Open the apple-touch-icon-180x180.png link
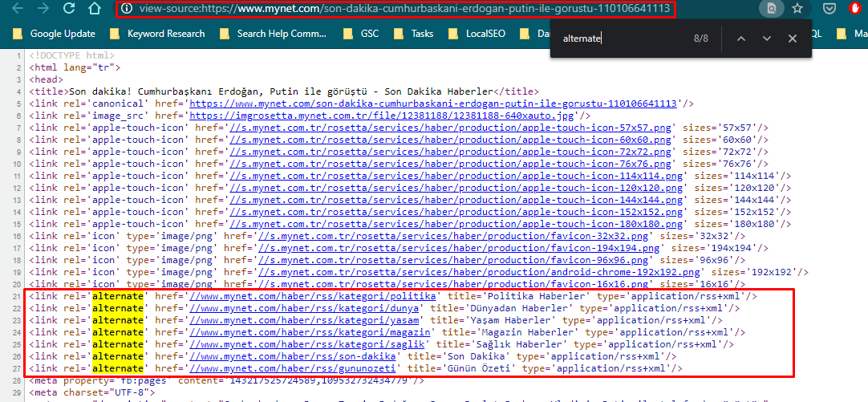Viewport: 868px width, 402px height. point(456,224)
